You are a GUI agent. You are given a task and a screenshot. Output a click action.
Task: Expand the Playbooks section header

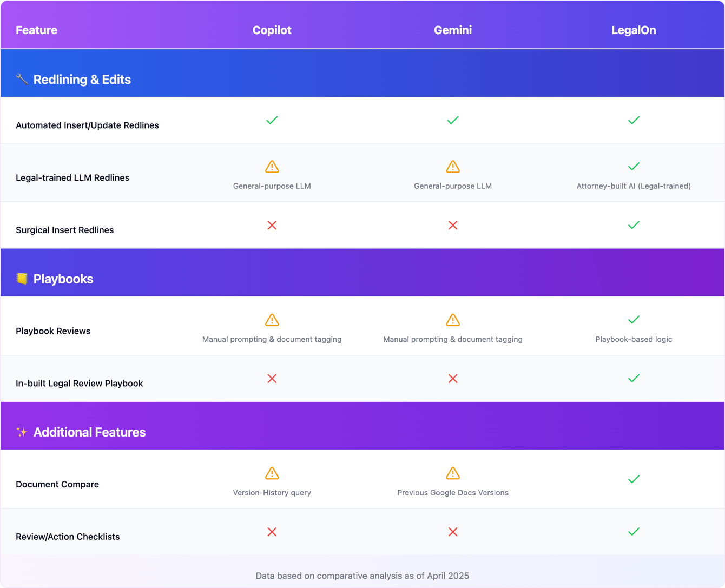pyautogui.click(x=63, y=279)
